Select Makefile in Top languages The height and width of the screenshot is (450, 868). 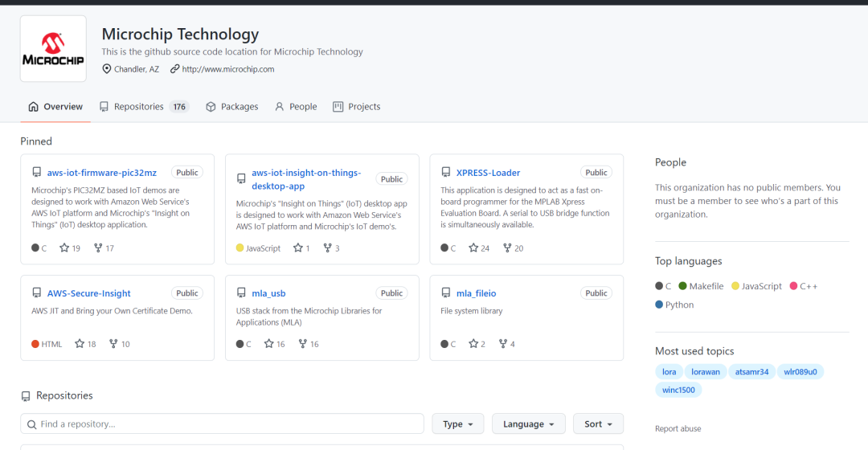point(701,286)
